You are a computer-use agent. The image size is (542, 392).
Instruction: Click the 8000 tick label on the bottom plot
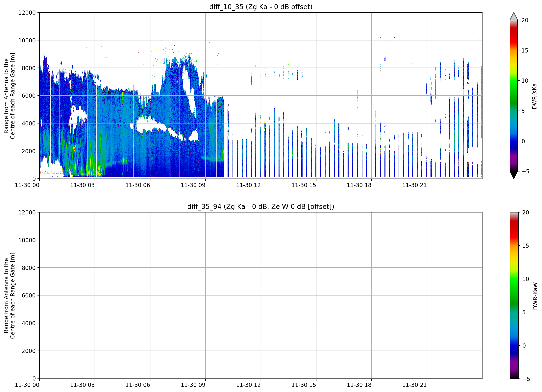click(x=29, y=268)
